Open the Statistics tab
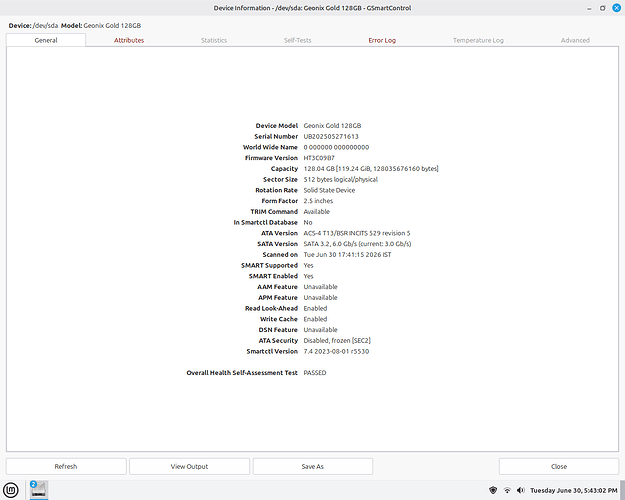Screen dimensions: 625x500 214,40
